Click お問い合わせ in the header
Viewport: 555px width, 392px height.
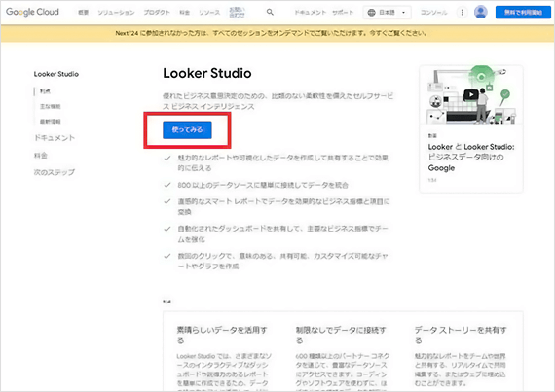click(237, 13)
